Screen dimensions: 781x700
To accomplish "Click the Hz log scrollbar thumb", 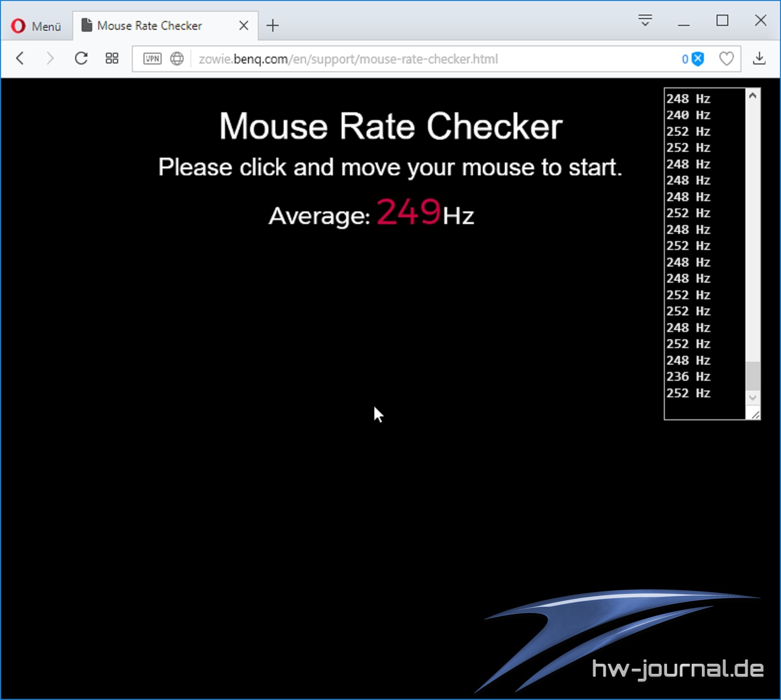I will click(753, 376).
